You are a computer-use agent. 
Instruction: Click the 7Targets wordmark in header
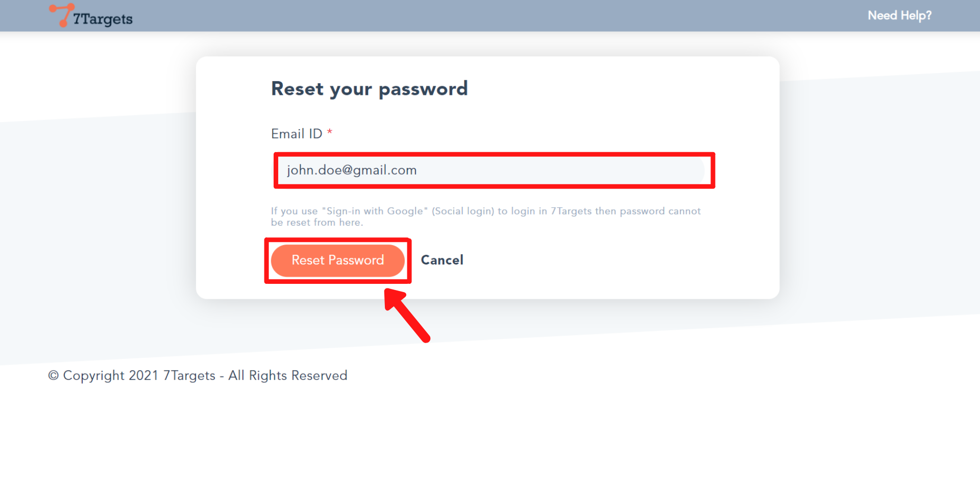tap(103, 19)
